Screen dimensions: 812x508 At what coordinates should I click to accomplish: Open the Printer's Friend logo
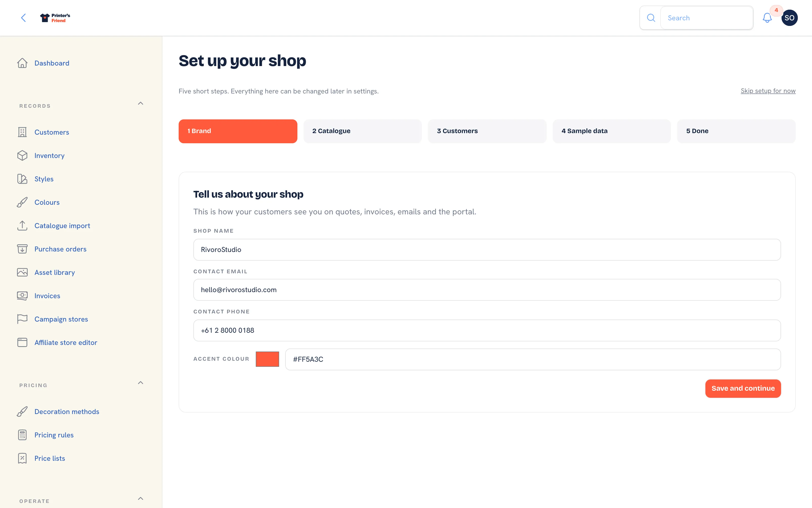tap(55, 18)
